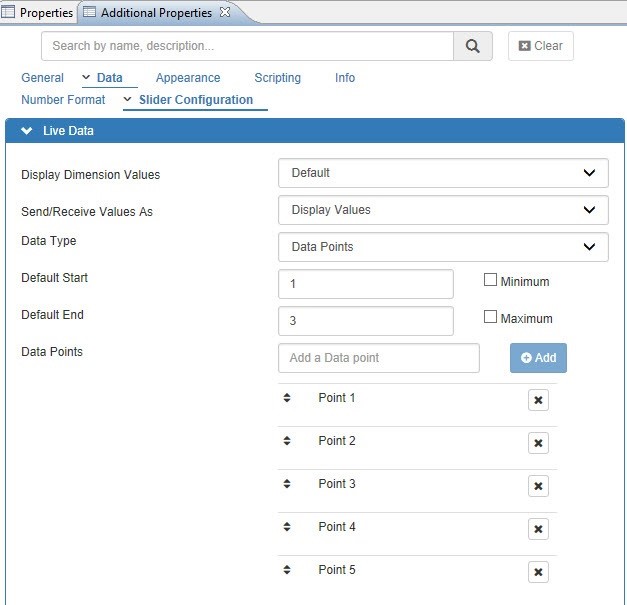Remove Point 3 with its X icon

click(538, 486)
